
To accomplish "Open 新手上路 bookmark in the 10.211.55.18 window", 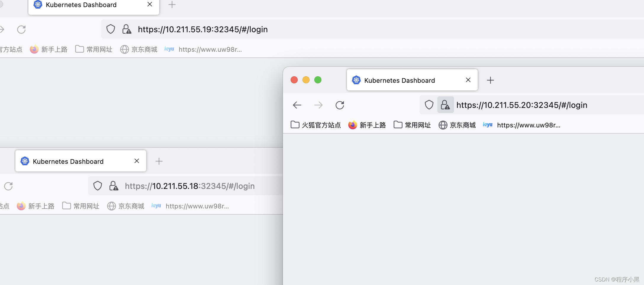I will (36, 206).
